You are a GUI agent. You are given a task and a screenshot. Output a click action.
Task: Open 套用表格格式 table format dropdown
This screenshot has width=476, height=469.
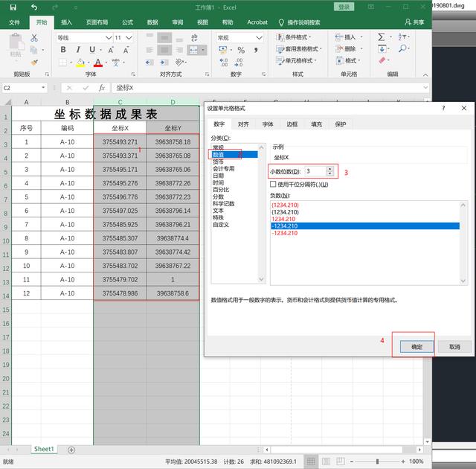(x=299, y=49)
